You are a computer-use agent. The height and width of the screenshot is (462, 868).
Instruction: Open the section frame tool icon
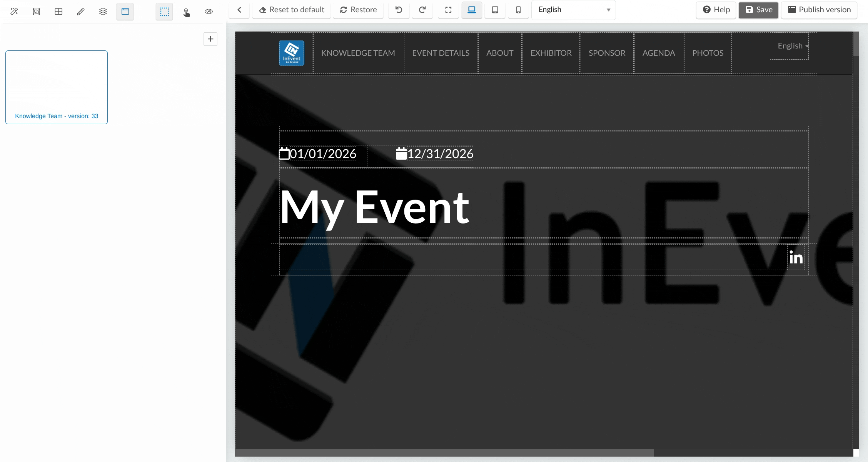pyautogui.click(x=36, y=12)
